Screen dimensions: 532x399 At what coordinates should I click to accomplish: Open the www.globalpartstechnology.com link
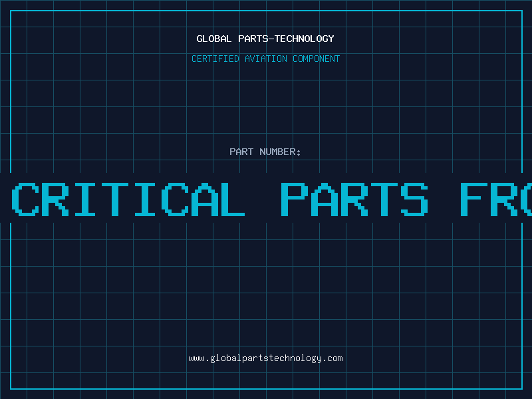pyautogui.click(x=265, y=358)
